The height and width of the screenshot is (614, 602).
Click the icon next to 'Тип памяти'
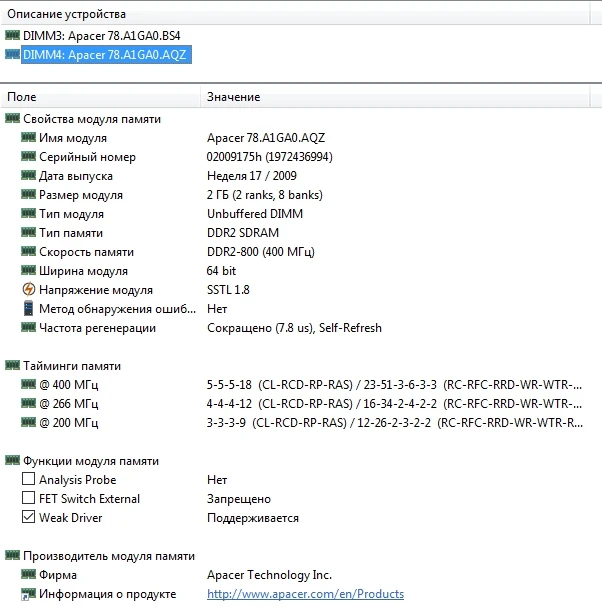28,232
